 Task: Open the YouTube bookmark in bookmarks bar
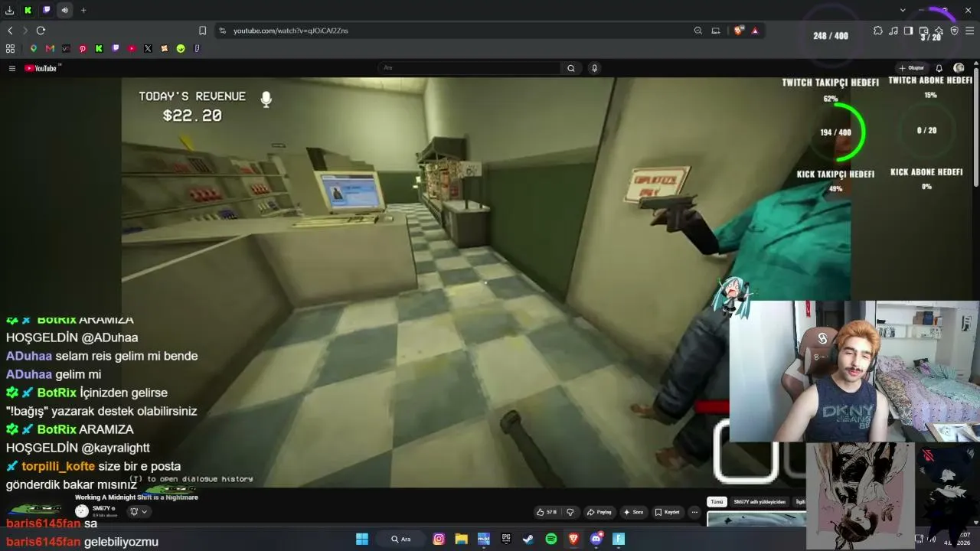[x=132, y=48]
